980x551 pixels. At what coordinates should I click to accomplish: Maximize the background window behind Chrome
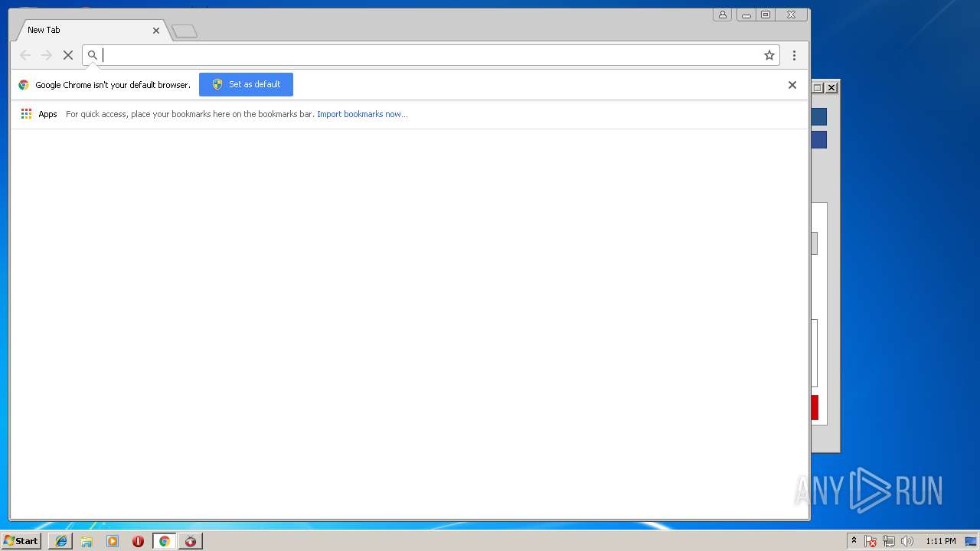pyautogui.click(x=818, y=88)
